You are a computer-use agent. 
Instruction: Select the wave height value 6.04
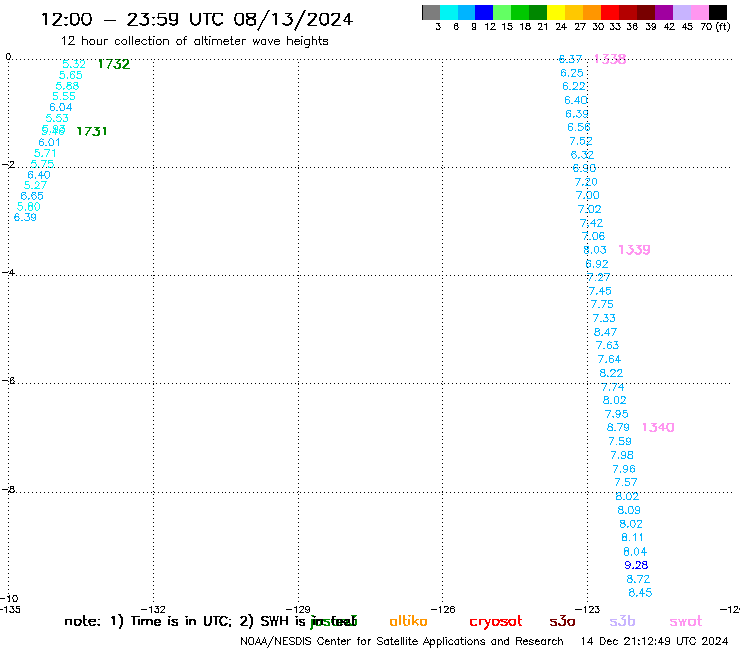(x=61, y=107)
